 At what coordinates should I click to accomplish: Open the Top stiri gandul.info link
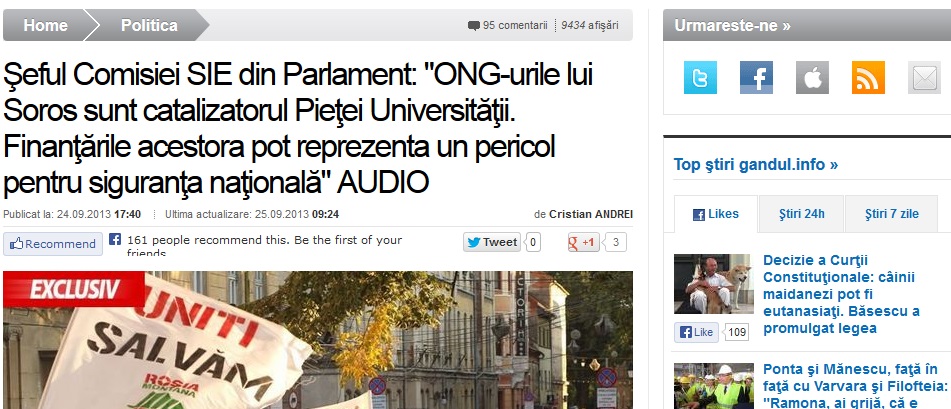pyautogui.click(x=756, y=164)
